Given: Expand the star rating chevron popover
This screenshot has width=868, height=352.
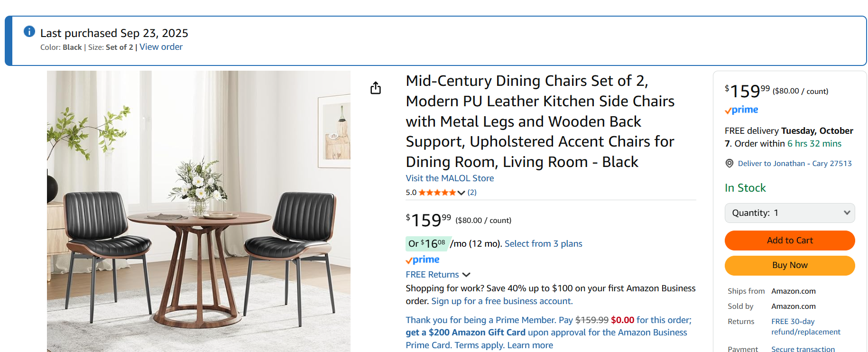Looking at the screenshot, I should pos(461,193).
